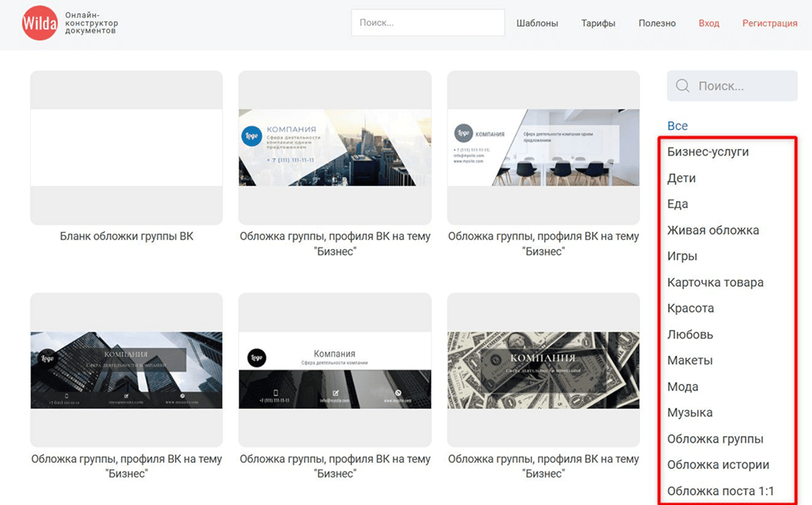Open the dollar bills cover template
The height and width of the screenshot is (505, 812).
tap(543, 370)
